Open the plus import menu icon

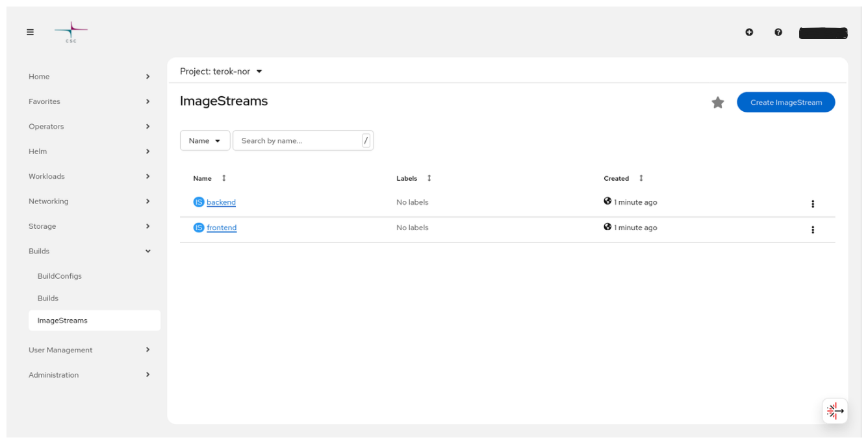pos(749,32)
